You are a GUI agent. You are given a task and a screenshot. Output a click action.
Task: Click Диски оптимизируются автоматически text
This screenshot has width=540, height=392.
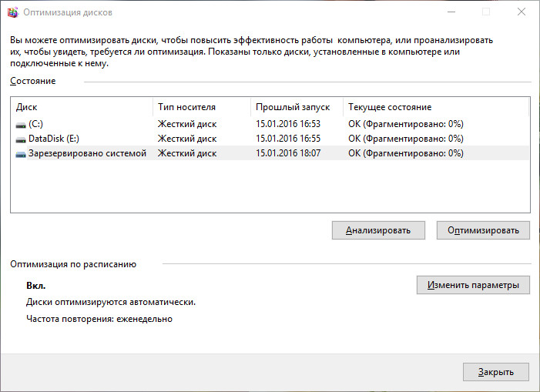point(111,302)
